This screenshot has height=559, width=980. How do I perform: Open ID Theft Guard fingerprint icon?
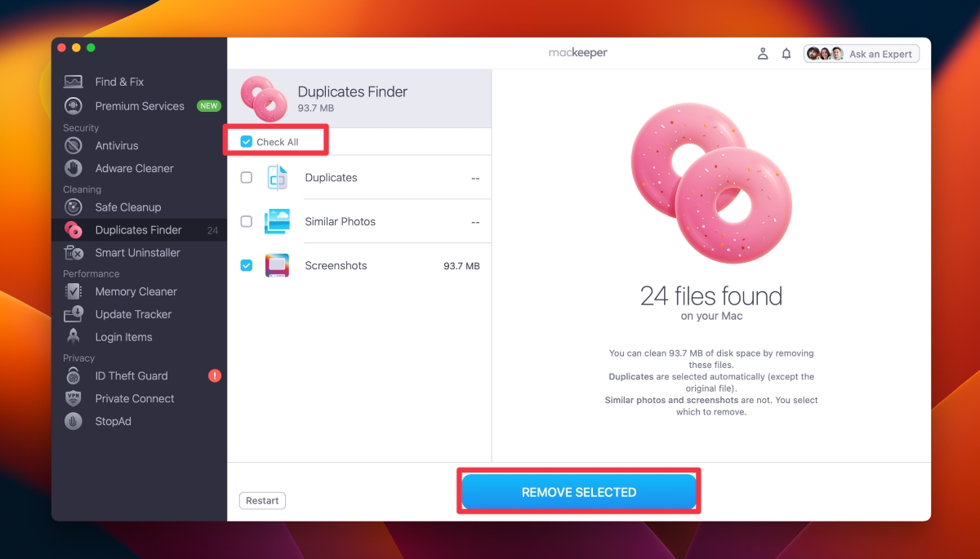(73, 376)
